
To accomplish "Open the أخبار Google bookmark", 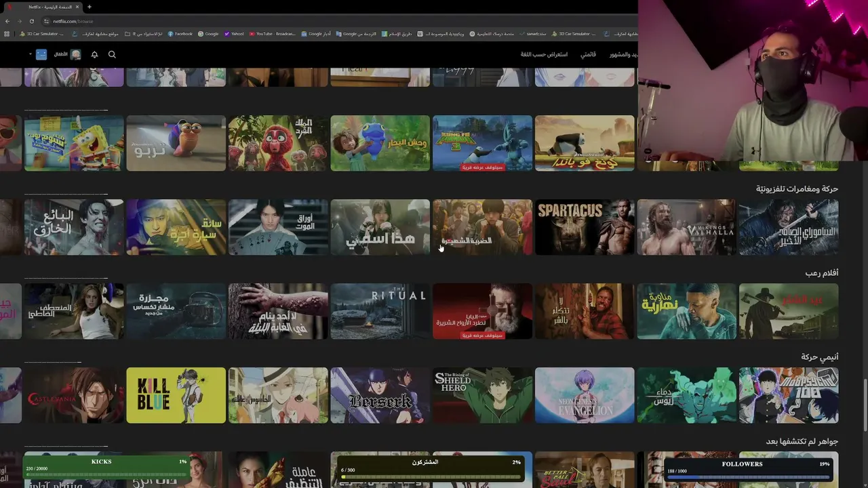I will tap(317, 34).
